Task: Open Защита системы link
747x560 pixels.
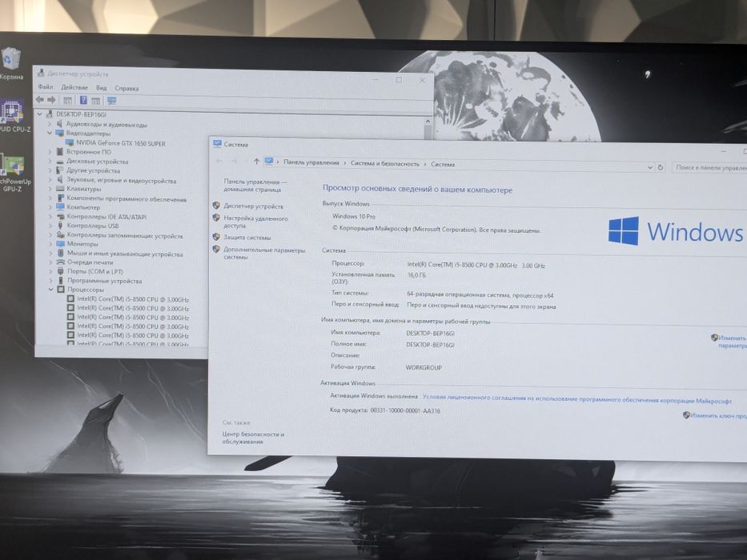Action: (247, 237)
